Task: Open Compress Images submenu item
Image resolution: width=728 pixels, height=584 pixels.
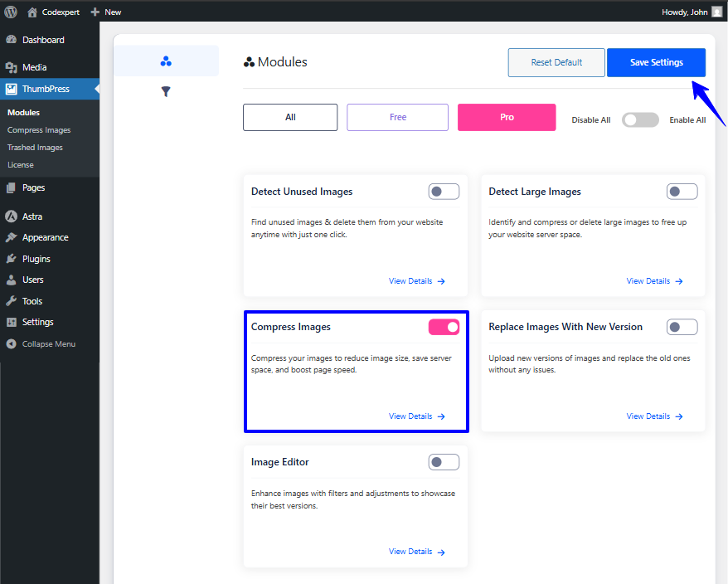Action: click(x=39, y=130)
